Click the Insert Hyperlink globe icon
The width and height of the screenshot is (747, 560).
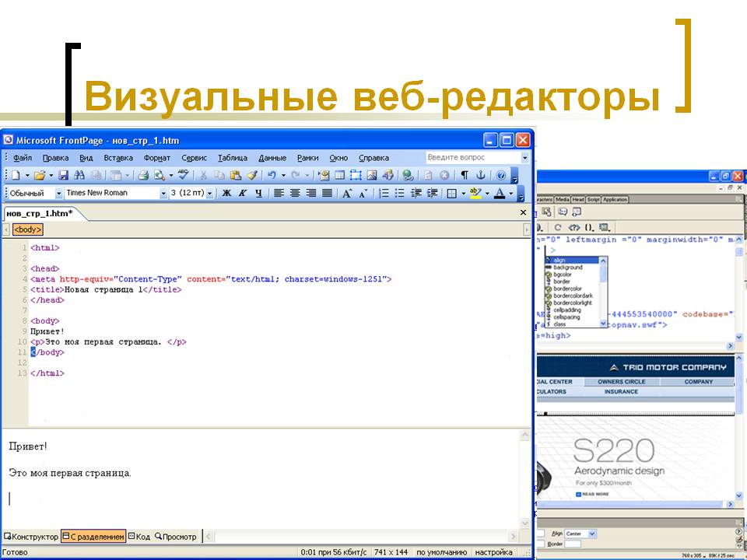tap(408, 176)
